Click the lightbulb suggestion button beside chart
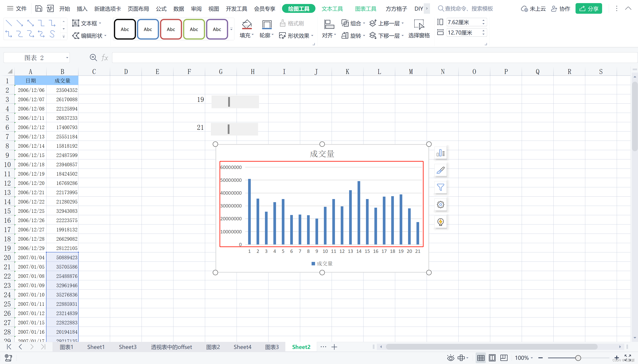Image resolution: width=638 pixels, height=364 pixels. click(x=440, y=222)
